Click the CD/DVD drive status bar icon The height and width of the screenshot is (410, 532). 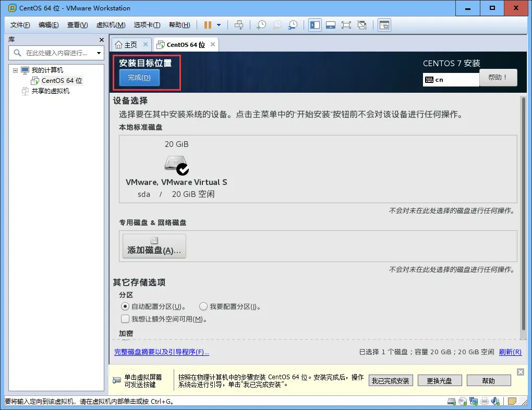point(463,402)
